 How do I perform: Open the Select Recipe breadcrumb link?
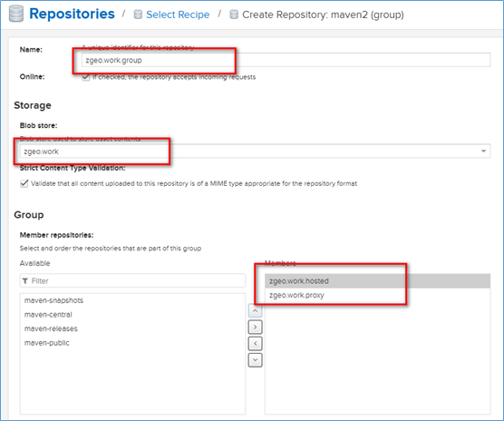[x=178, y=15]
